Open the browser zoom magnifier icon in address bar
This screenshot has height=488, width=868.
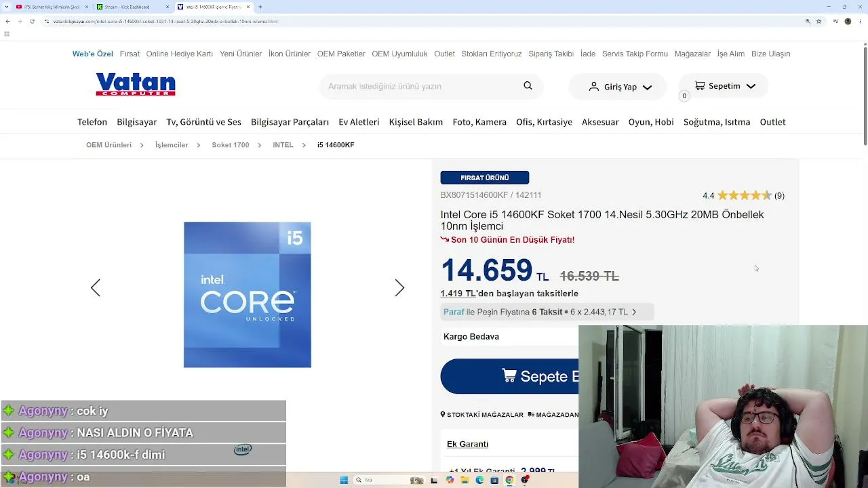click(x=808, y=21)
